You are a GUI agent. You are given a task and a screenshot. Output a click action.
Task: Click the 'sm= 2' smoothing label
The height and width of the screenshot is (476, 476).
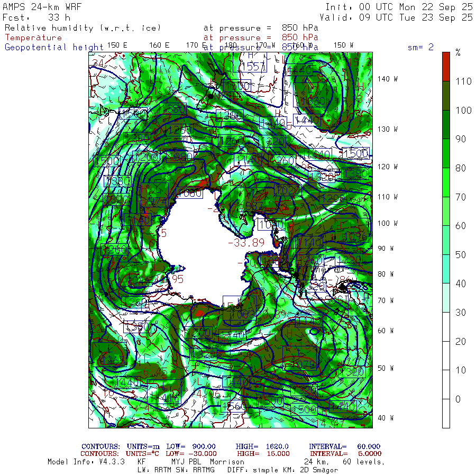pos(420,47)
